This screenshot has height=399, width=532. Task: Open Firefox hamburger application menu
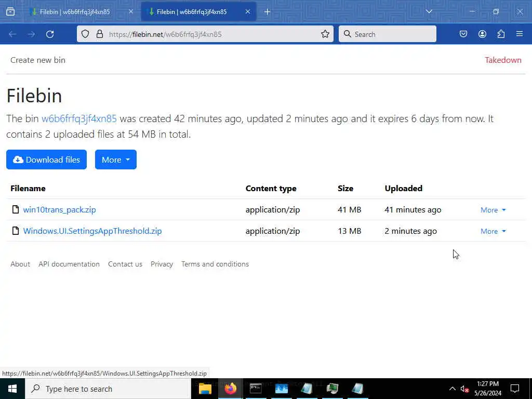coord(520,34)
